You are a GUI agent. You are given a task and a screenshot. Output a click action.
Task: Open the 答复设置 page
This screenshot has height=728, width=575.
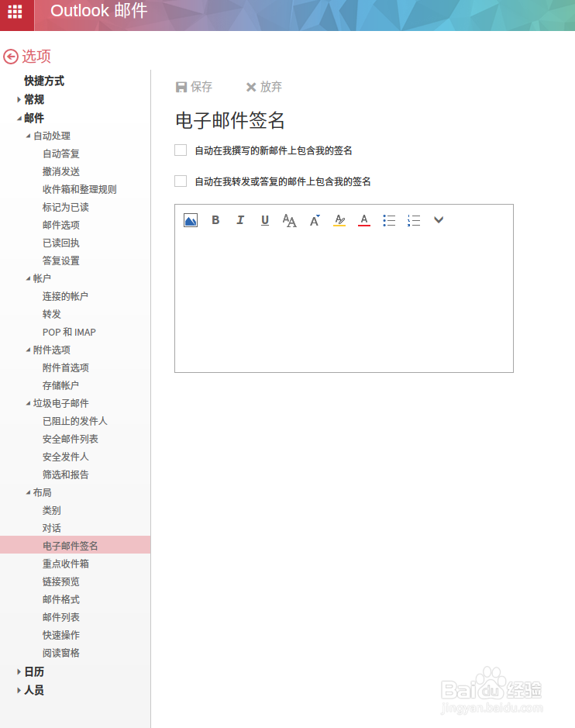click(60, 261)
